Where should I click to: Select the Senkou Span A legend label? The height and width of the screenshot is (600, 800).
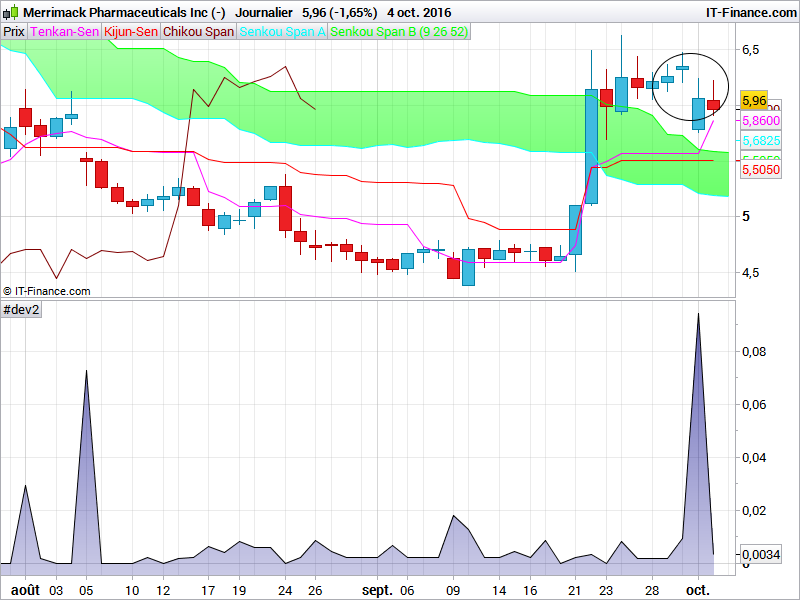282,32
